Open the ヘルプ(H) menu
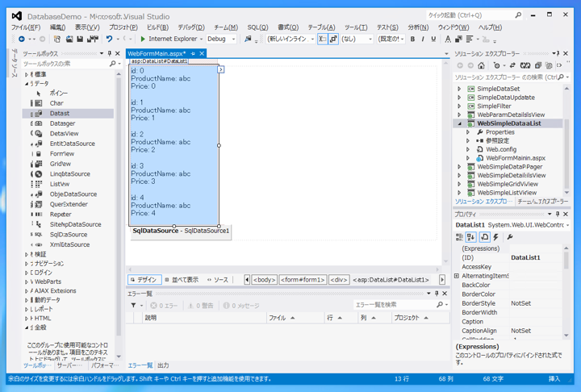 [490, 27]
